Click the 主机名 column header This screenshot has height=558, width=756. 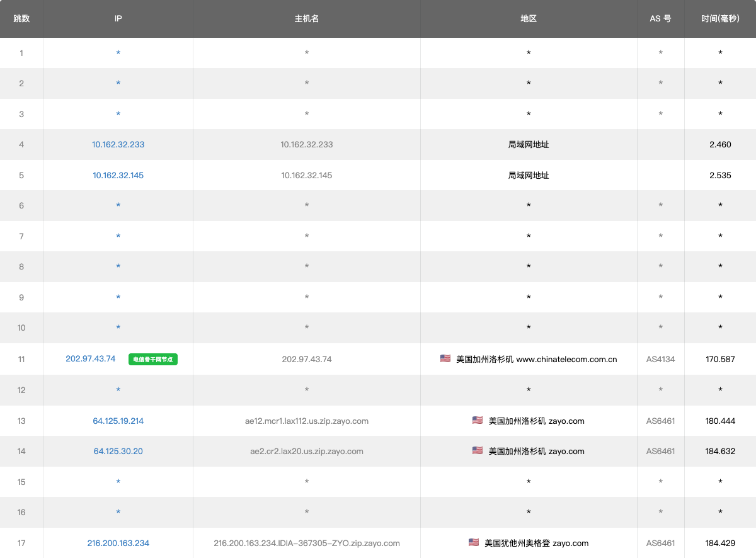tap(307, 18)
